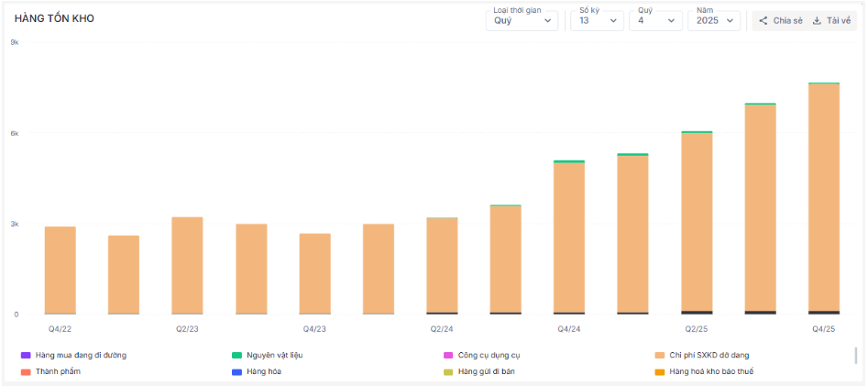This screenshot has height=386, width=868.
Task: Click Chi phí SXKD dở dang color swatch
Action: (x=660, y=355)
